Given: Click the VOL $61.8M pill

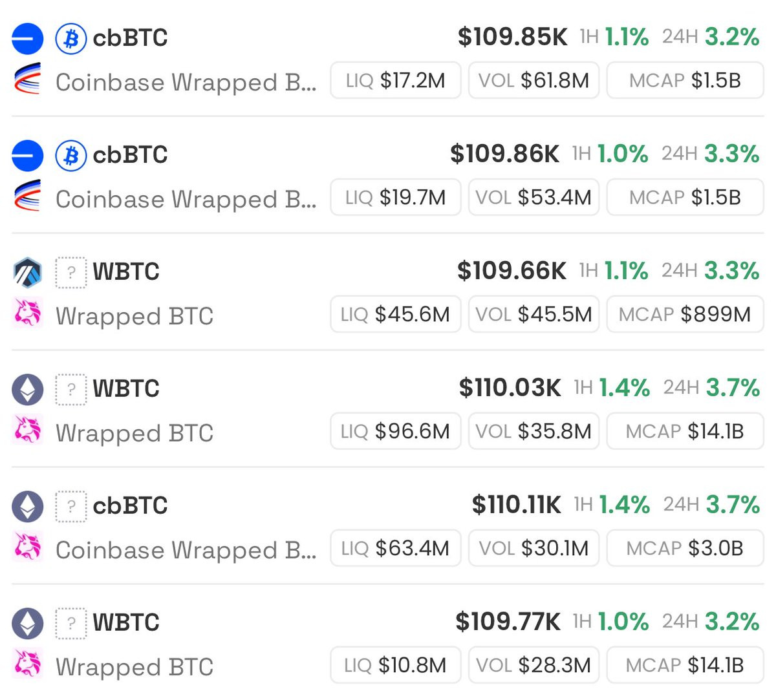Looking at the screenshot, I should [x=533, y=81].
